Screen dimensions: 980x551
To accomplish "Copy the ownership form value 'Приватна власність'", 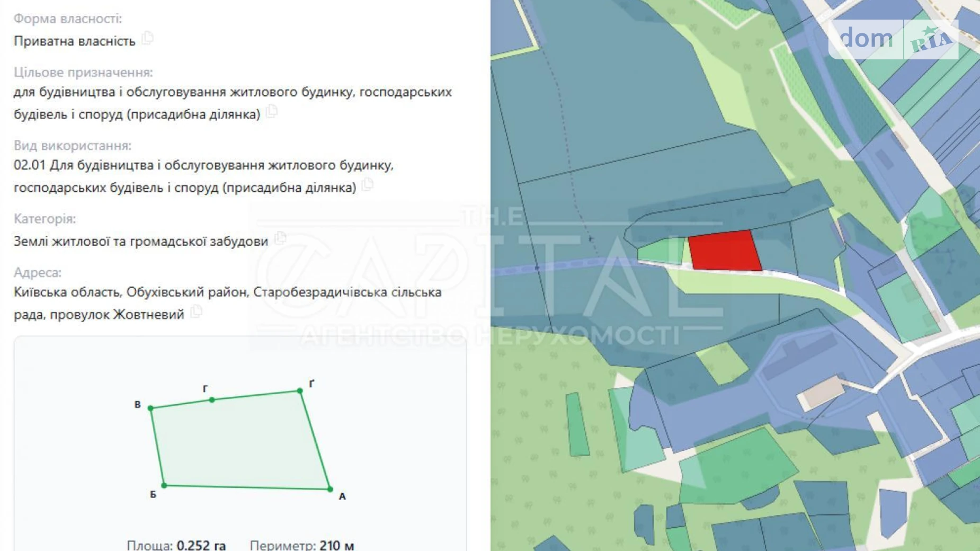I will click(148, 39).
